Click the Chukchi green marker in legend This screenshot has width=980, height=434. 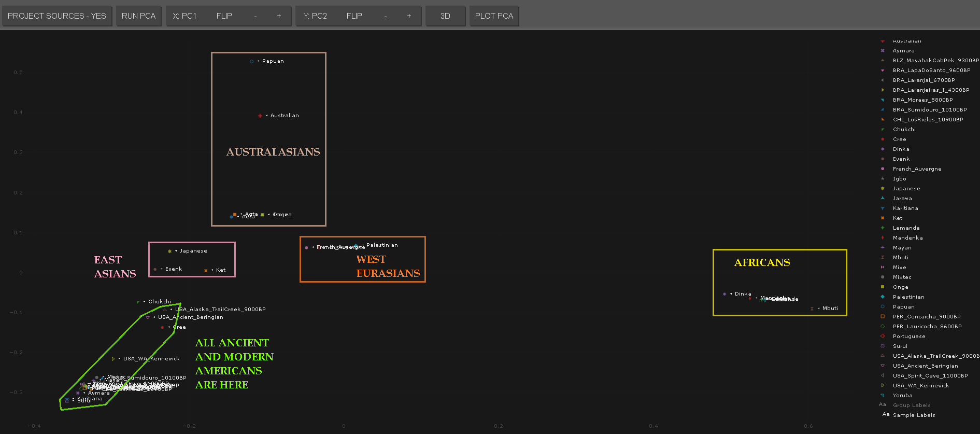coord(883,130)
